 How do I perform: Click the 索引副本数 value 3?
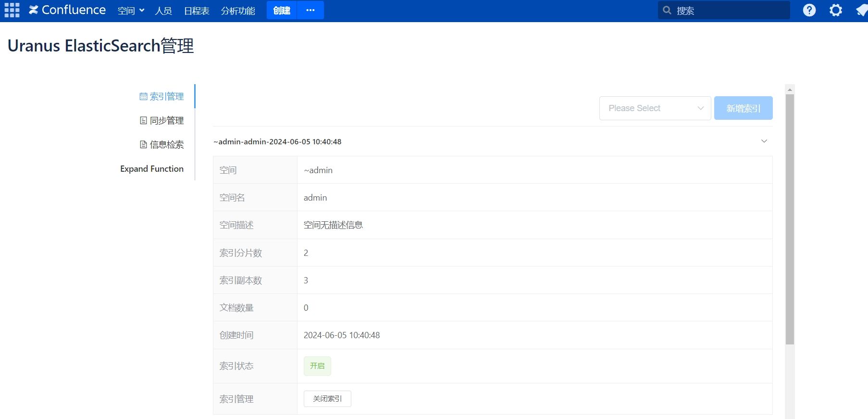pyautogui.click(x=306, y=280)
